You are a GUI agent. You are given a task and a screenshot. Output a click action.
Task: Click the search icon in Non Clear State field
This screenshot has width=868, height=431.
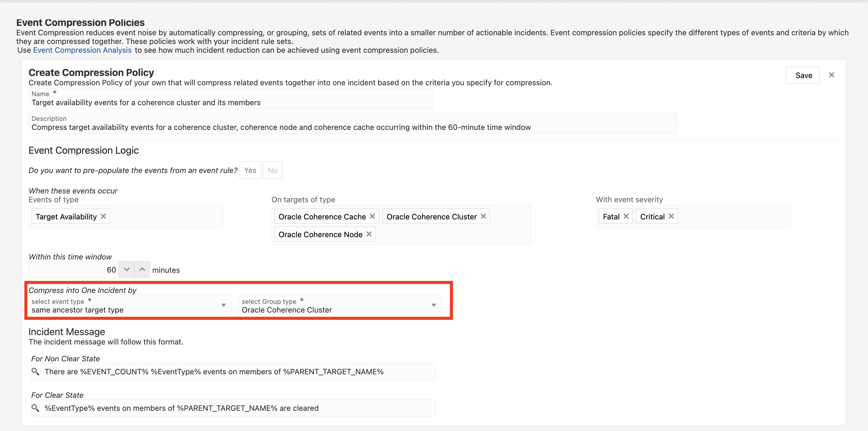coord(35,371)
